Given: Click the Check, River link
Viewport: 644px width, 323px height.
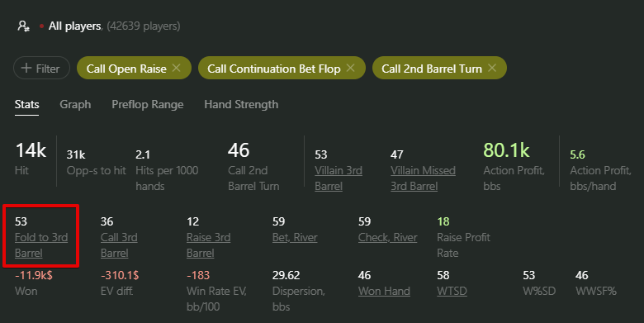Looking at the screenshot, I should click(388, 238).
